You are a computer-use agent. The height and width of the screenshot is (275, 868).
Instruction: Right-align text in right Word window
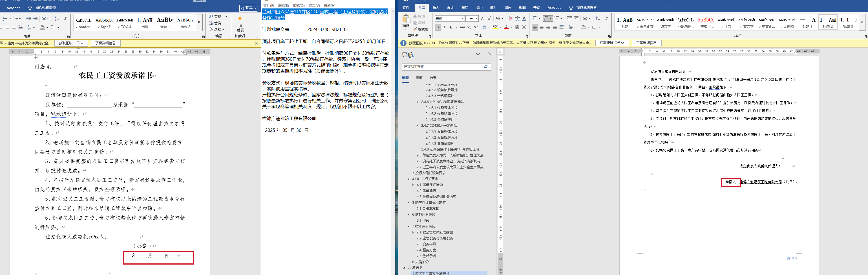548,27
